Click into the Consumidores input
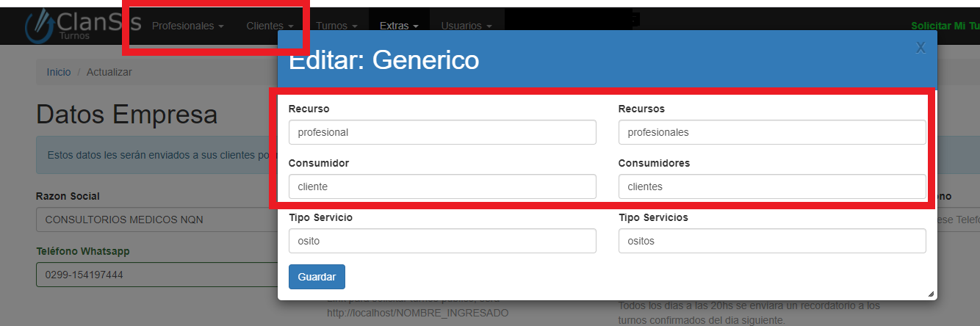Screen dimensions: 980x326 pos(771,186)
